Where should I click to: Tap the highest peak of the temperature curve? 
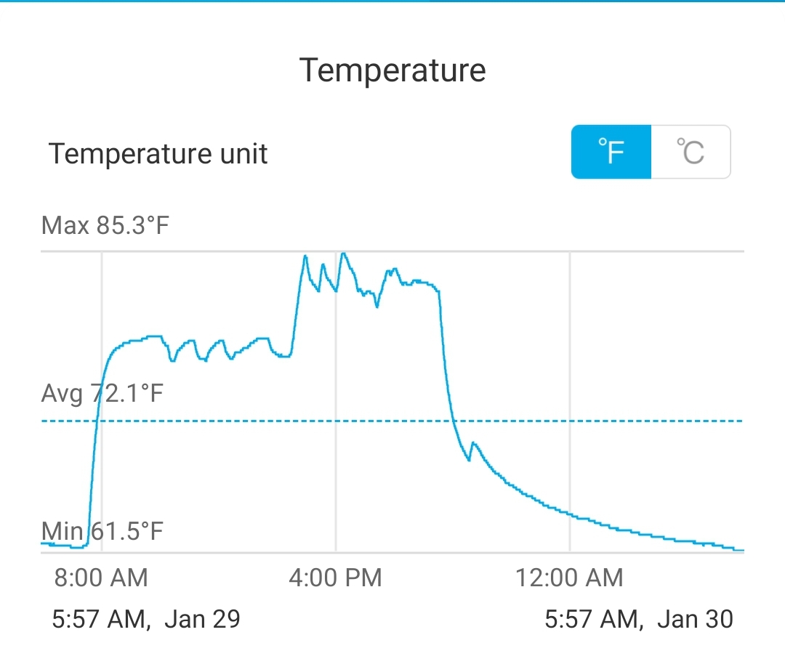[x=343, y=254]
